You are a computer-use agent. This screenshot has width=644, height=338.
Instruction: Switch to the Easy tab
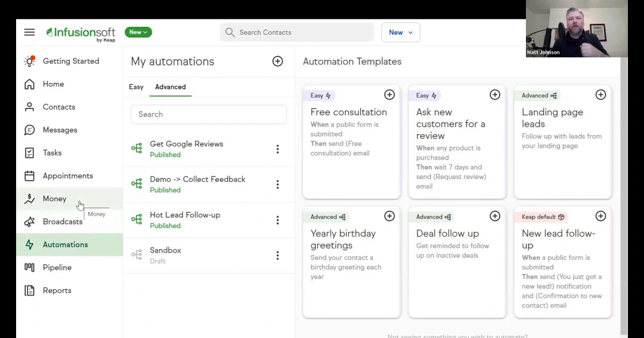click(x=136, y=87)
